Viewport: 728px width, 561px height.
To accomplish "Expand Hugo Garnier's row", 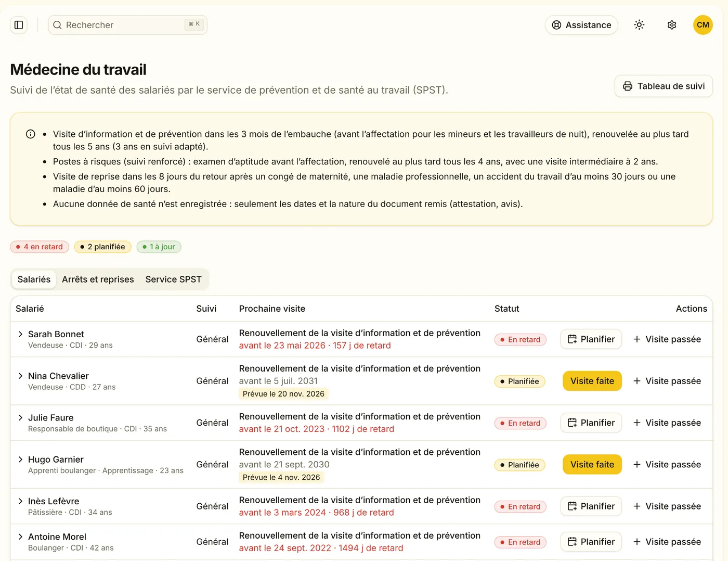I will [20, 460].
